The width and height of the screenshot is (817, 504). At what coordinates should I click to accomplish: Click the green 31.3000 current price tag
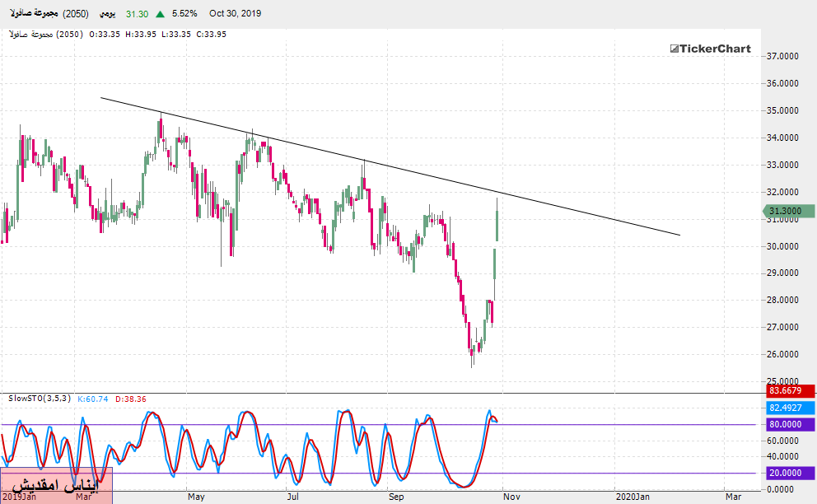coord(784,212)
